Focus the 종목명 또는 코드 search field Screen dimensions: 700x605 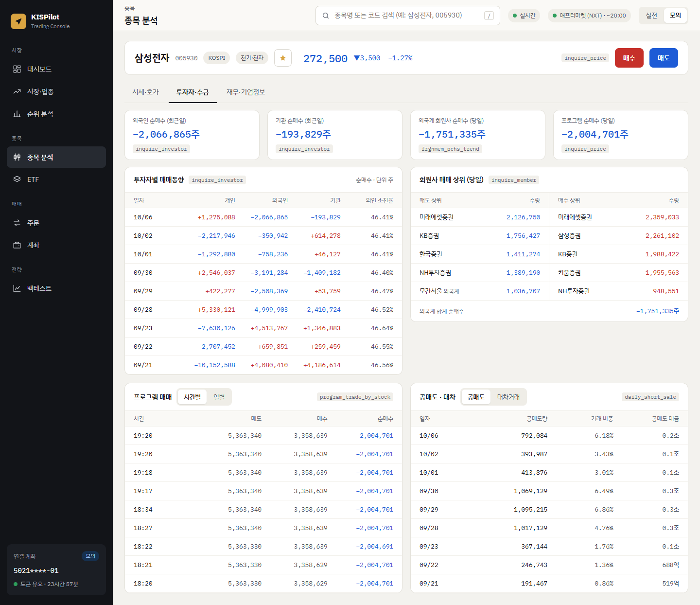pyautogui.click(x=408, y=16)
